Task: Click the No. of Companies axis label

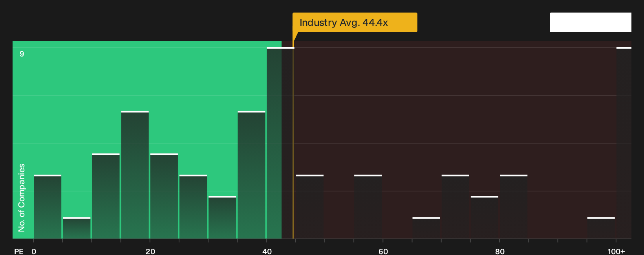Action: [22, 197]
